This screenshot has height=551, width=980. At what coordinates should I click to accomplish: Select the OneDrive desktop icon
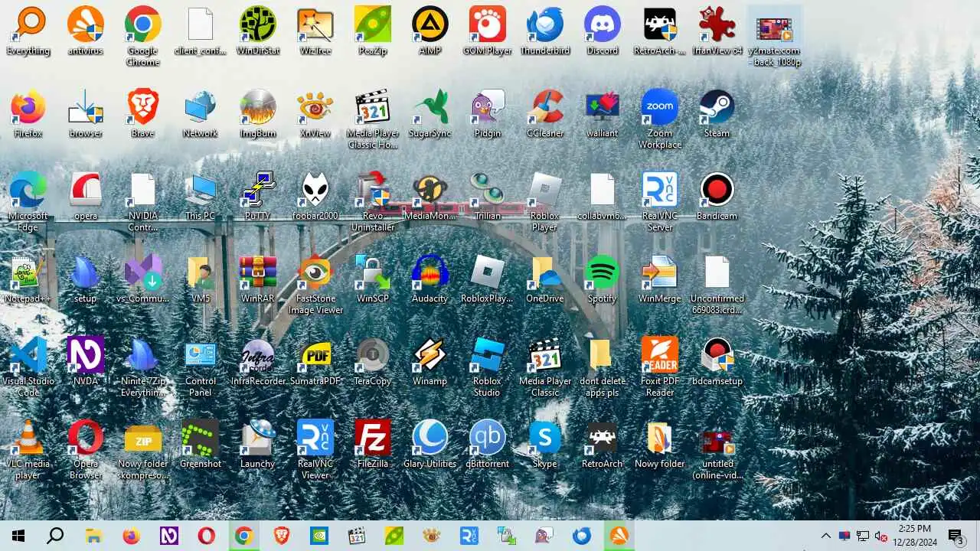(x=545, y=279)
